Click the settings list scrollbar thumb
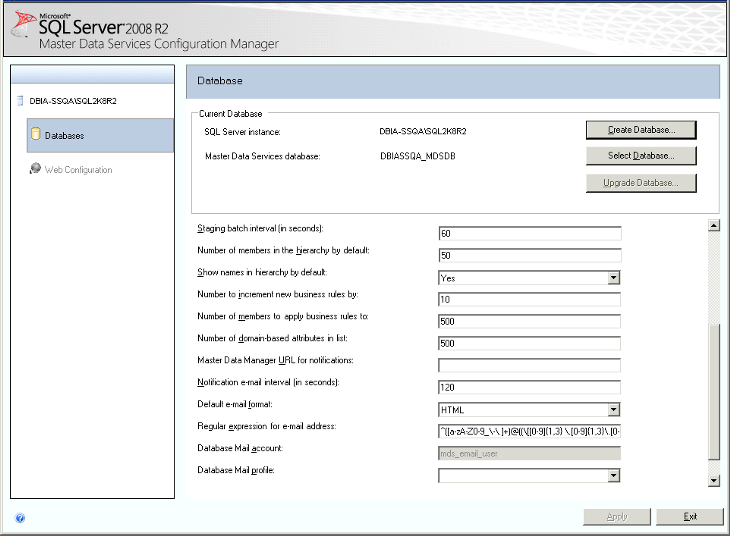 pyautogui.click(x=714, y=392)
